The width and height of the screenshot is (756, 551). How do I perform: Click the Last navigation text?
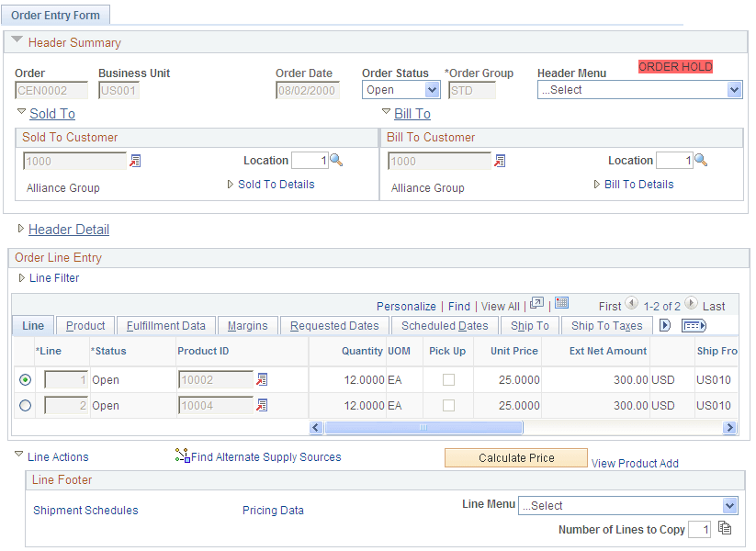coord(714,306)
